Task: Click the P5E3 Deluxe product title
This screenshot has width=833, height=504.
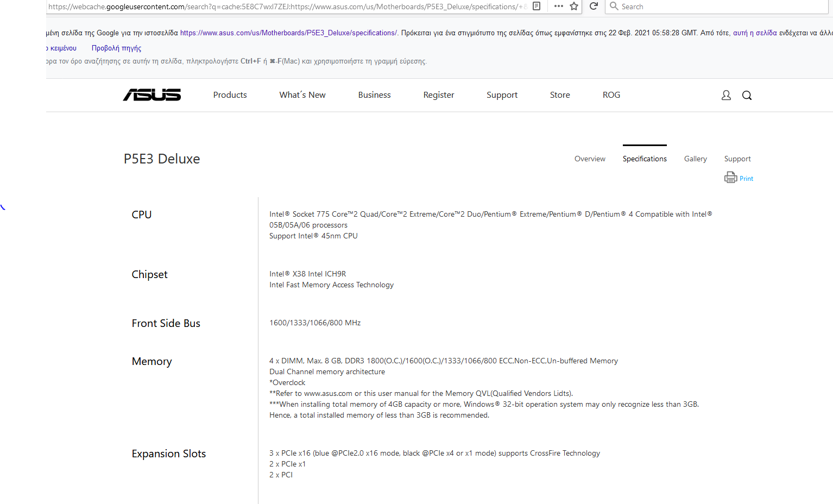Action: point(162,159)
